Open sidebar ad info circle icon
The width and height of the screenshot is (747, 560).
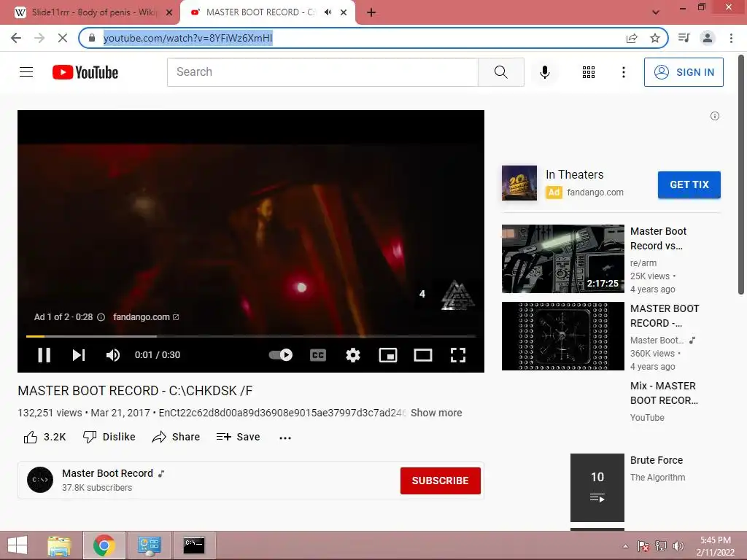[715, 116]
